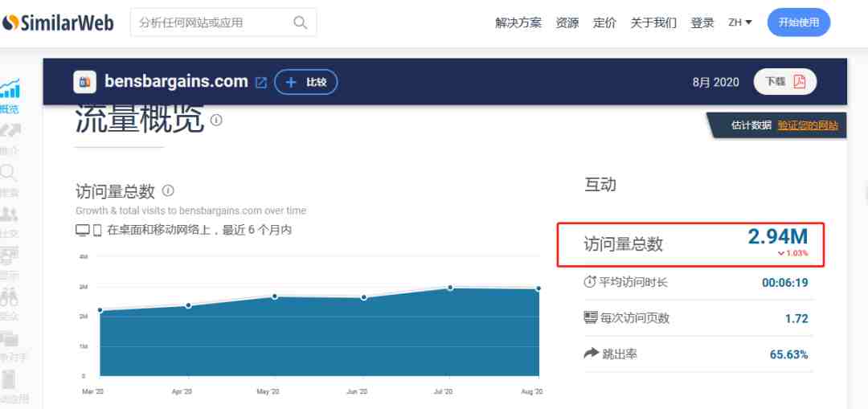
Task: Go to 定价 pricing page
Action: point(604,22)
